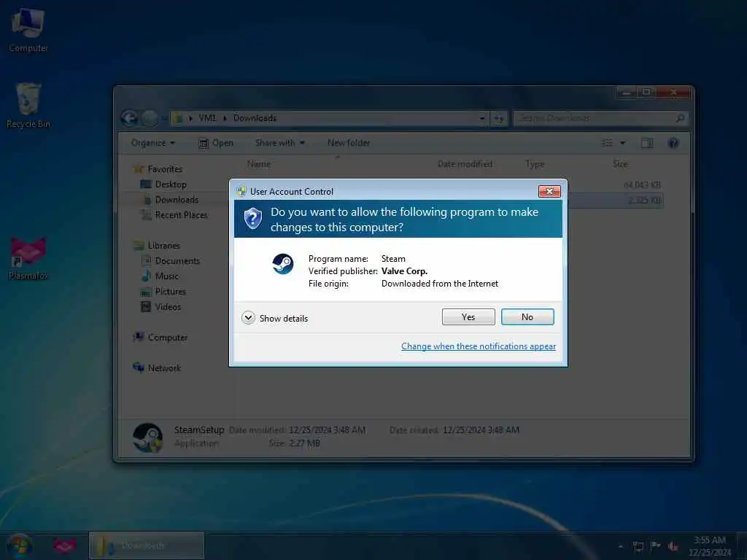Image resolution: width=747 pixels, height=560 pixels.
Task: Sort by Type column header
Action: pos(535,164)
